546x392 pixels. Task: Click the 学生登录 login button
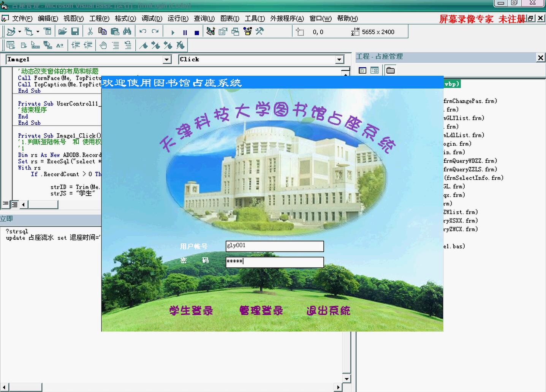pos(191,310)
